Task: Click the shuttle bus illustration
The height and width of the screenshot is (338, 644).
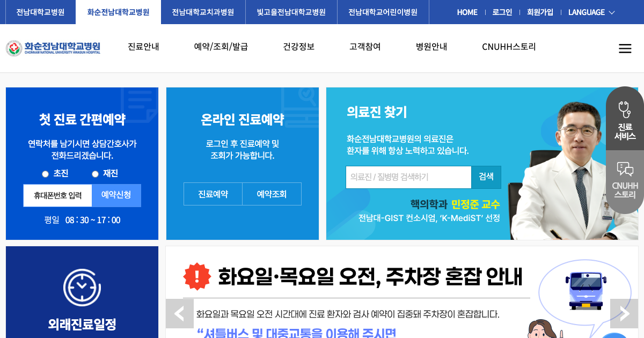Action: click(586, 290)
